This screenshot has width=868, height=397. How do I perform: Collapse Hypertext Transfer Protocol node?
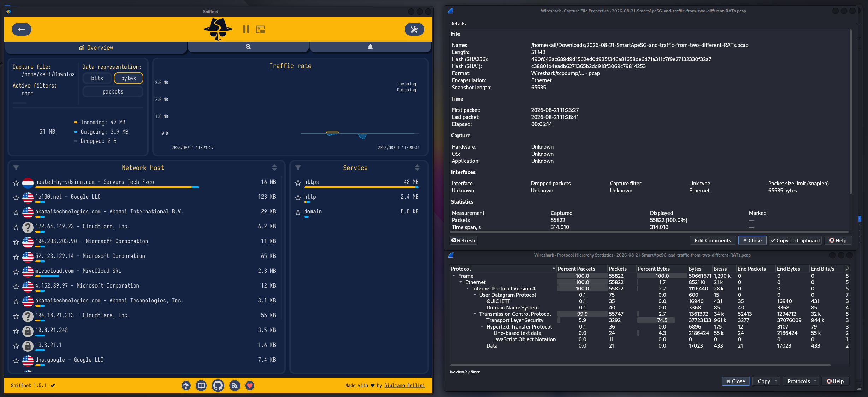pos(482,326)
